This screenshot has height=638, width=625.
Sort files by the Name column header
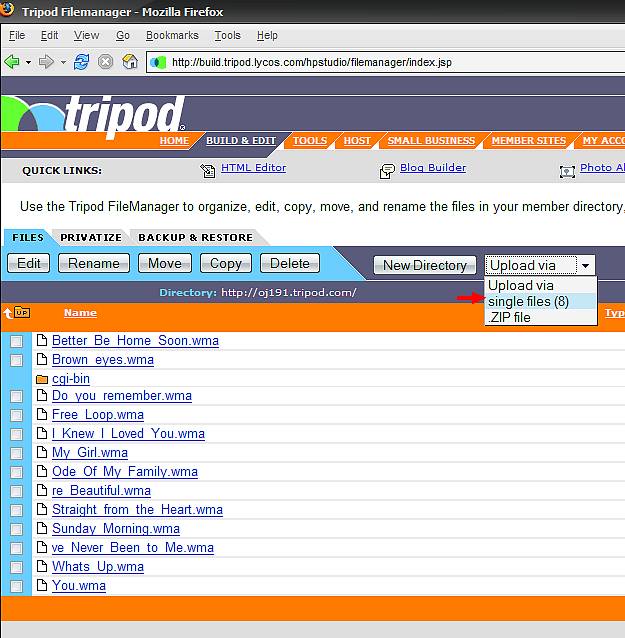[80, 312]
